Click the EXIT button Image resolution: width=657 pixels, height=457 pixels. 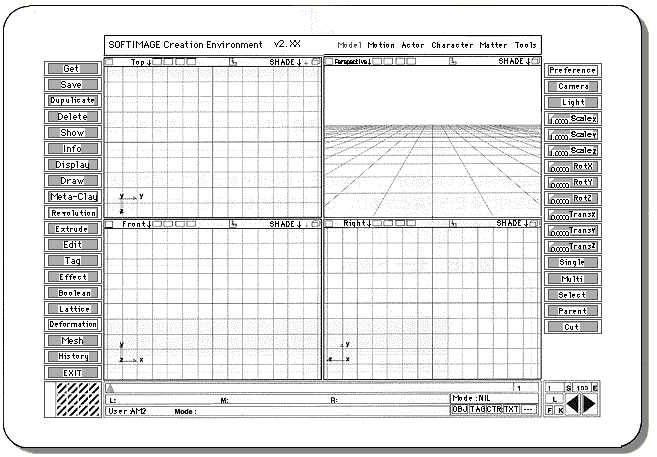[73, 373]
